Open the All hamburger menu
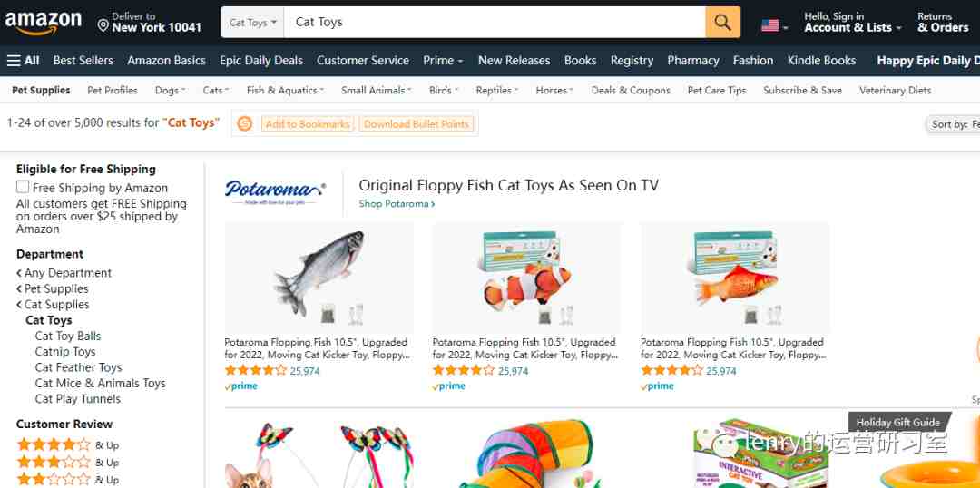Image resolution: width=980 pixels, height=488 pixels. tap(23, 61)
